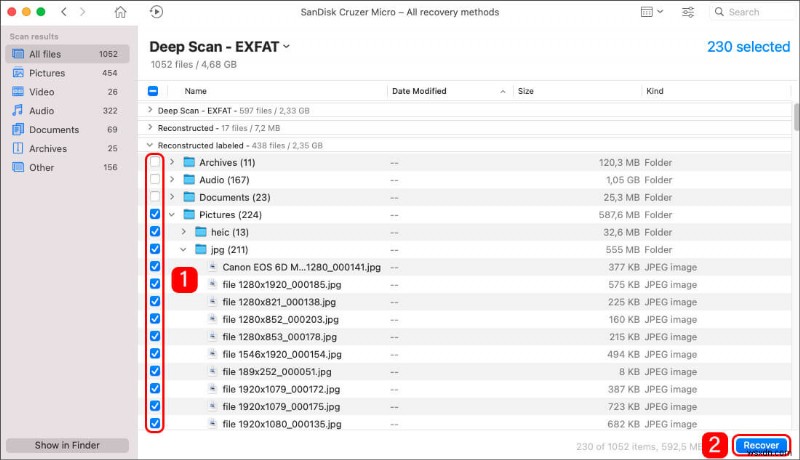Screen dimensions: 800x460
Task: Open the filter sliders settings icon
Action: (x=688, y=12)
